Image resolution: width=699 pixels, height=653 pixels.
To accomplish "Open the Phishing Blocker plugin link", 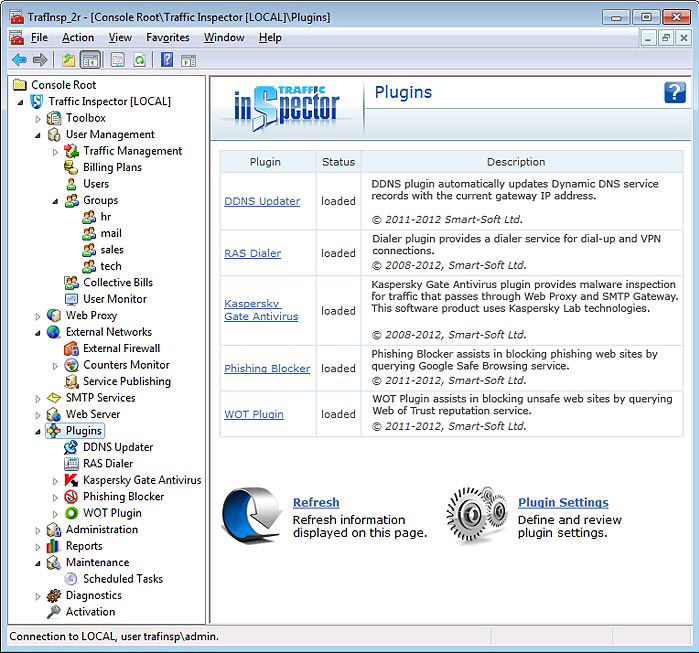I will coord(267,368).
